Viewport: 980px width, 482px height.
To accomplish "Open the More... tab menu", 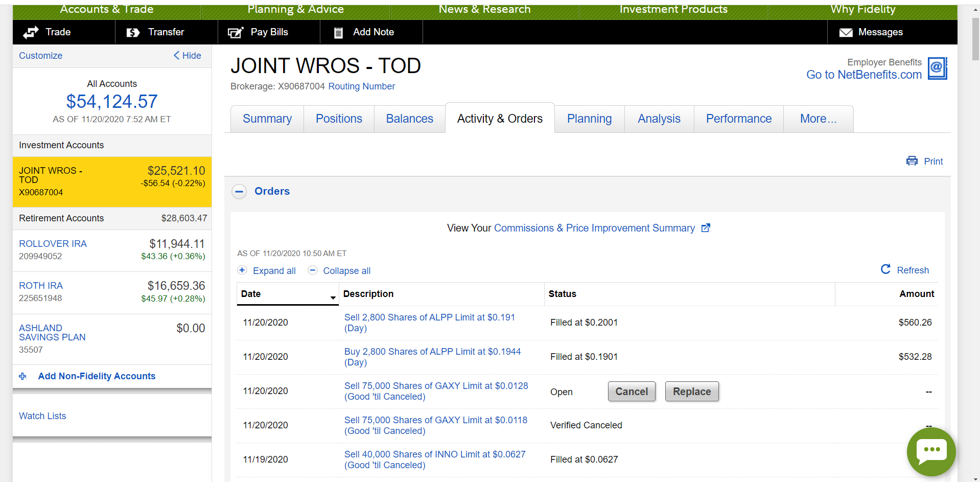I will (818, 119).
